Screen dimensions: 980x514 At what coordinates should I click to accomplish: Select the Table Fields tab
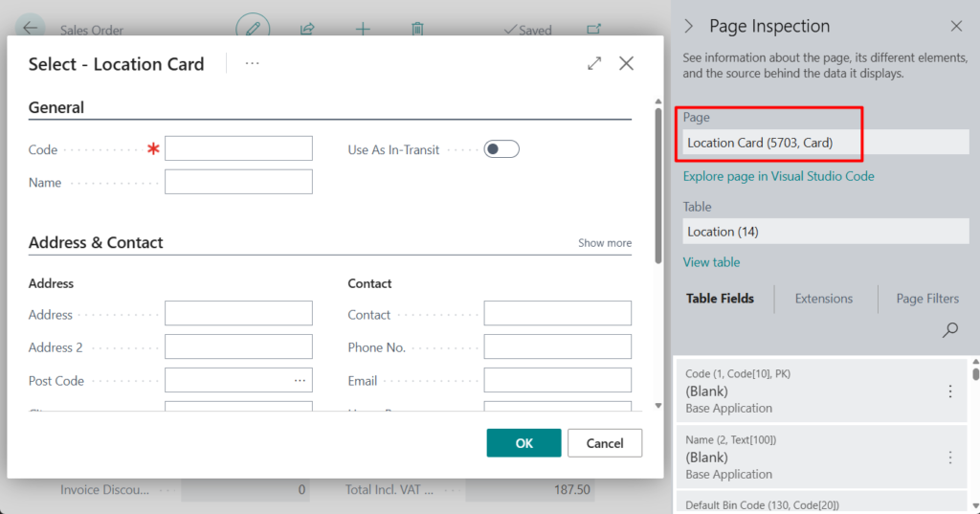pyautogui.click(x=720, y=299)
